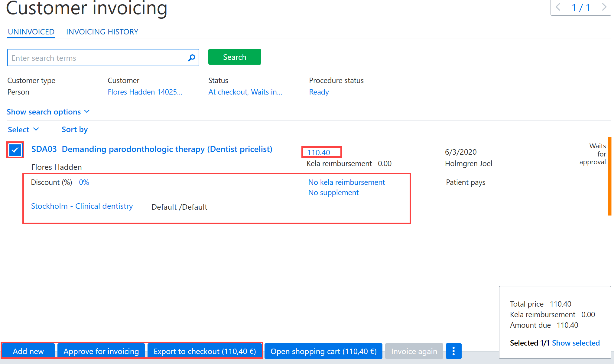614x364 pixels.
Task: Go to the next page arrow
Action: 604,7
